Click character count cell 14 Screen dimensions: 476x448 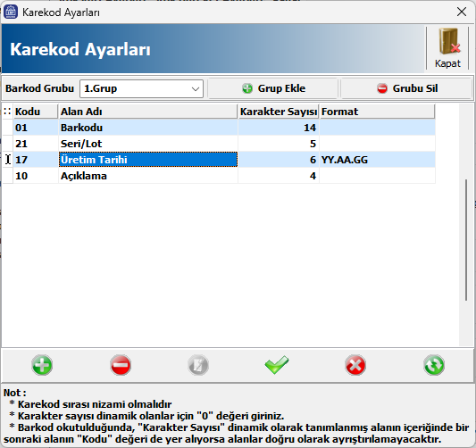click(279, 128)
